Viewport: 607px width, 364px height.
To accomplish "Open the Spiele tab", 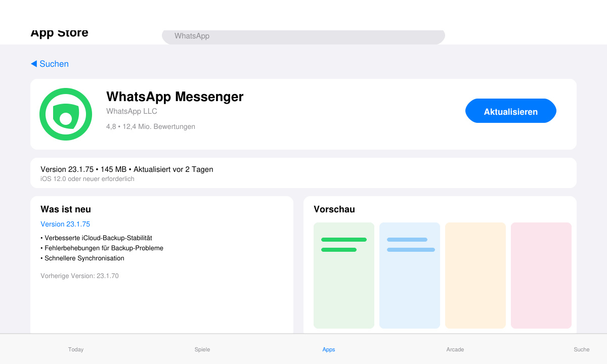I will pyautogui.click(x=202, y=349).
